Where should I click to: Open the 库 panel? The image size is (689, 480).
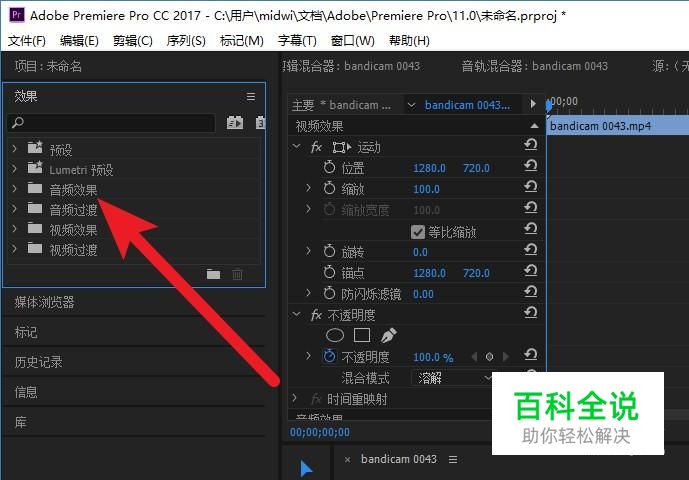click(20, 422)
